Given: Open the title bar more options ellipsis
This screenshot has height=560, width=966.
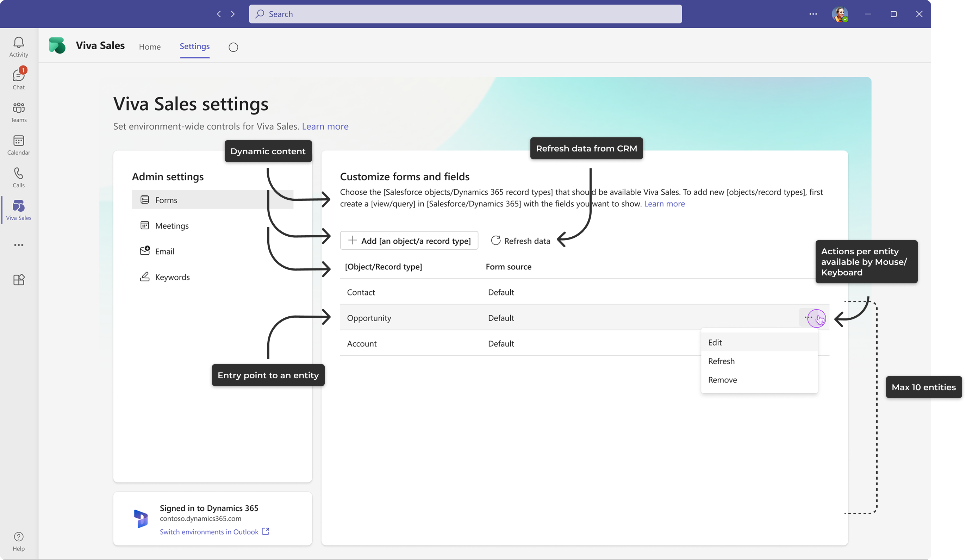Looking at the screenshot, I should [813, 14].
